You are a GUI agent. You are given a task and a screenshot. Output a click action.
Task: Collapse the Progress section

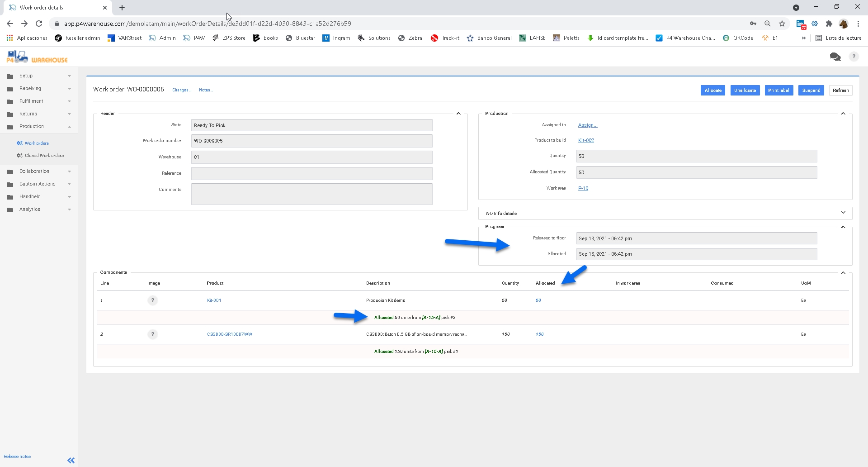843,227
